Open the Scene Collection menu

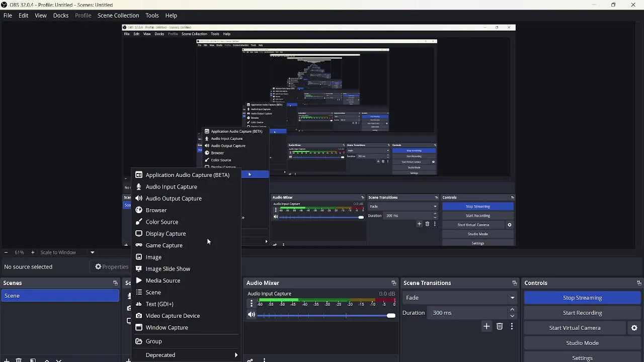(118, 16)
